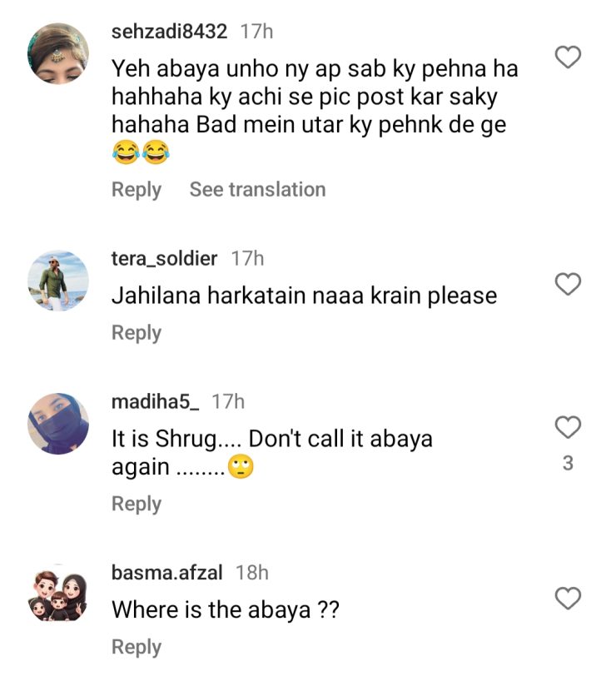This screenshot has width=616, height=681.
Task: See translation of sehzadi8432's comment
Action: point(257,190)
